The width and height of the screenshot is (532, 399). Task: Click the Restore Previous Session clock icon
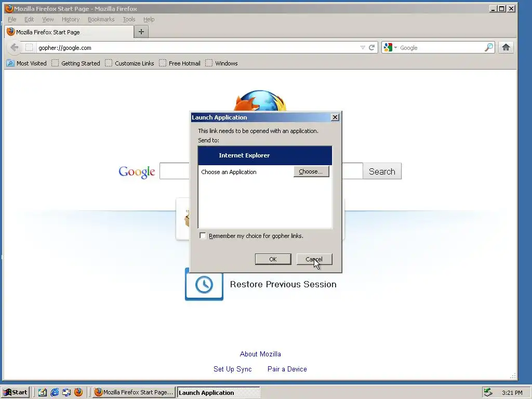coord(204,284)
